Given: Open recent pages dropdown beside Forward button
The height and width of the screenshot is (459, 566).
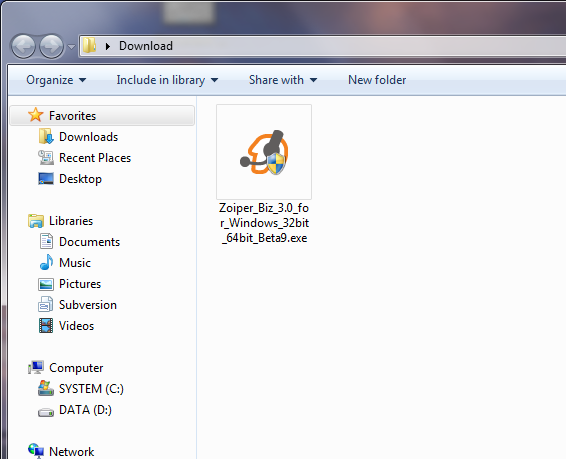Looking at the screenshot, I should tap(71, 47).
